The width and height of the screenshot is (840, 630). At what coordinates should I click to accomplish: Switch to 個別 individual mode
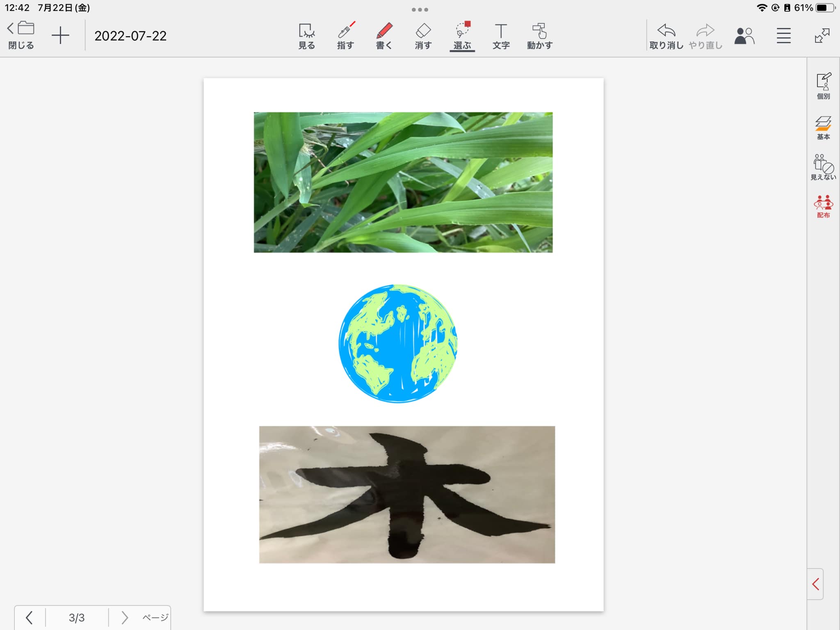[x=823, y=86]
